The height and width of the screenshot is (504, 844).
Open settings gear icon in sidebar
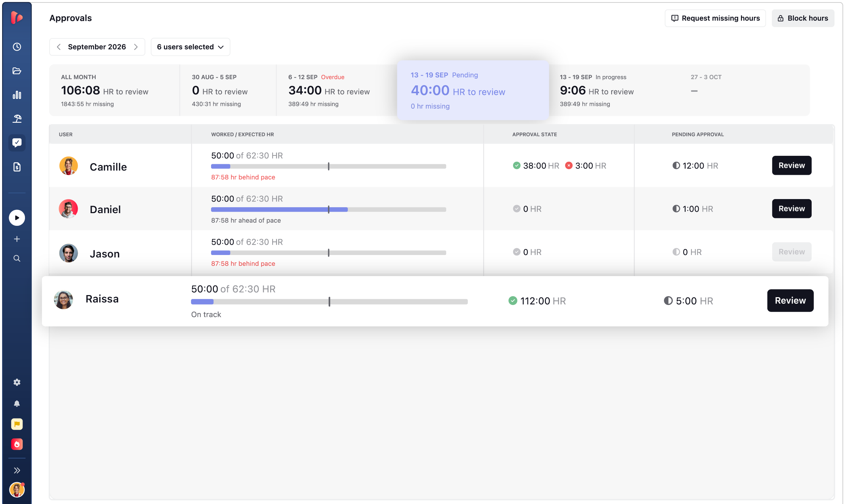(x=17, y=382)
